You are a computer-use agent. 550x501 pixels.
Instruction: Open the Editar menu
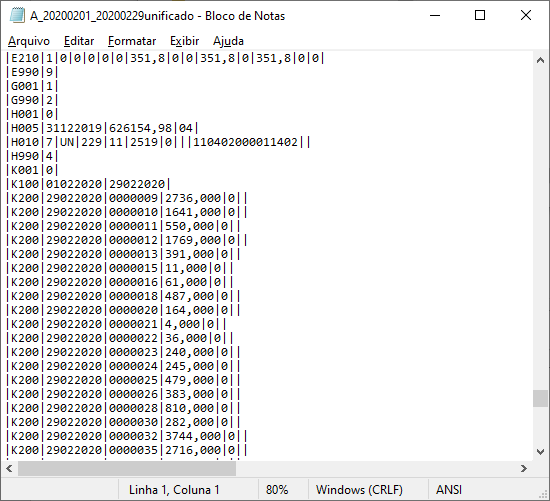click(79, 41)
